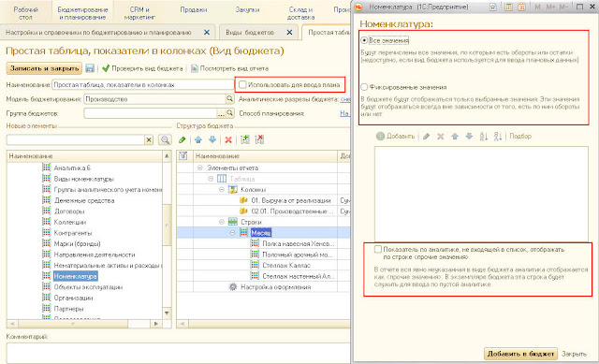Click Записать и закрыть button
The height and width of the screenshot is (364, 599).
click(44, 68)
